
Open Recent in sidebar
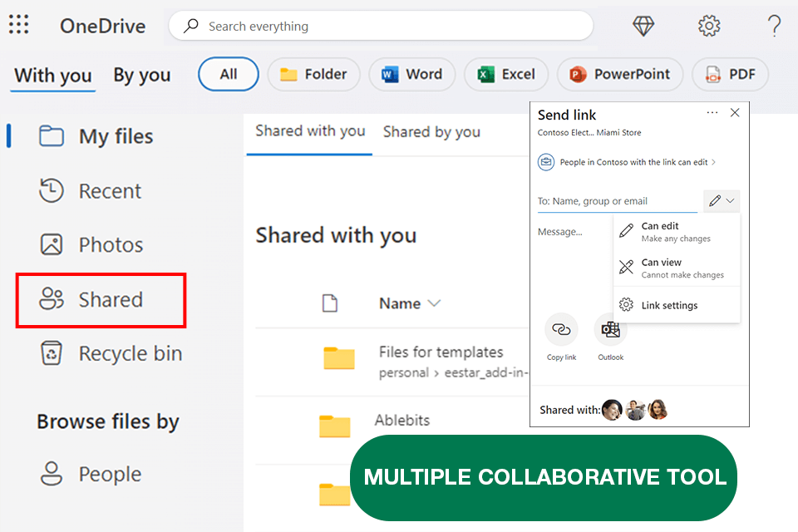[x=91, y=191]
